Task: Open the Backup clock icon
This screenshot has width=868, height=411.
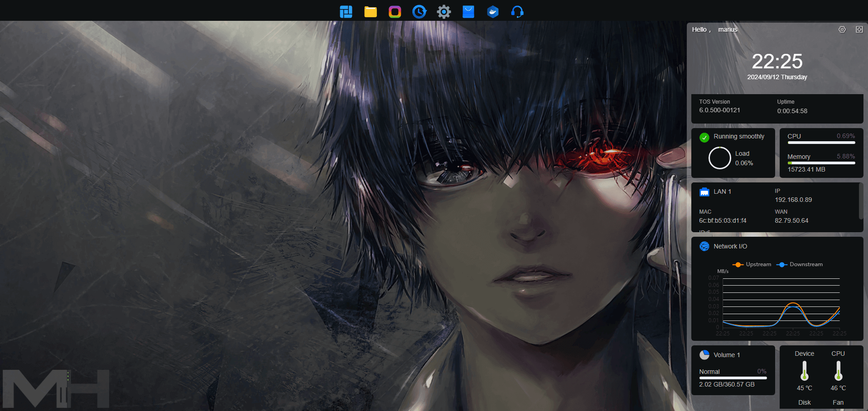Action: 420,12
